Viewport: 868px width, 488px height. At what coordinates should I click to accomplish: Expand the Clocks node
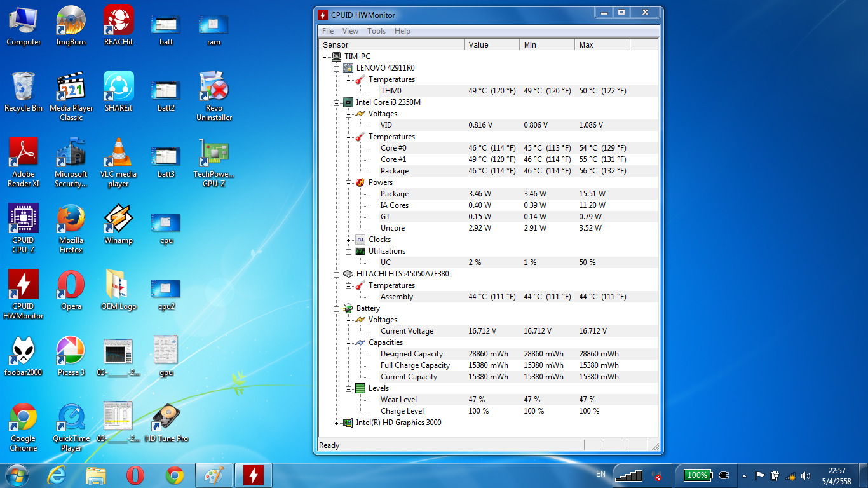(x=349, y=240)
